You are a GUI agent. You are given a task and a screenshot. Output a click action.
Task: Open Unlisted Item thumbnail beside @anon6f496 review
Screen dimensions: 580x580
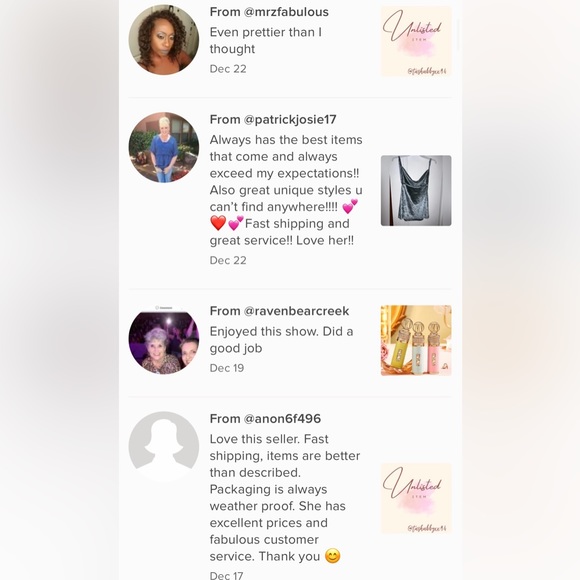click(x=416, y=498)
